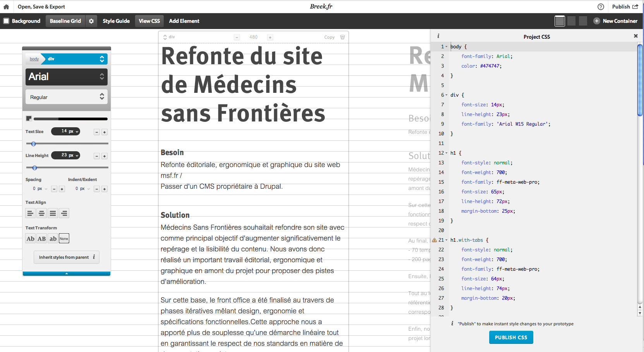The width and height of the screenshot is (644, 352).
Task: Open Project CSS info icon
Action: pyautogui.click(x=438, y=36)
